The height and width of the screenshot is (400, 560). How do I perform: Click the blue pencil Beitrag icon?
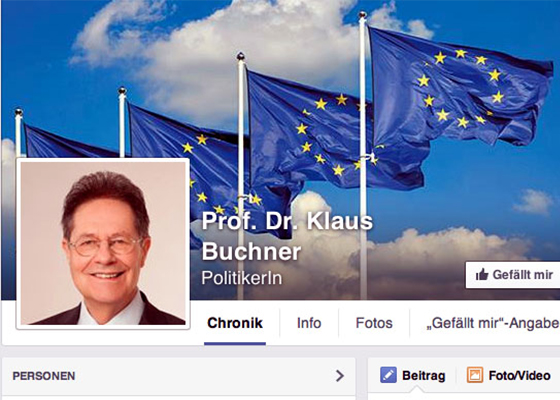388,375
